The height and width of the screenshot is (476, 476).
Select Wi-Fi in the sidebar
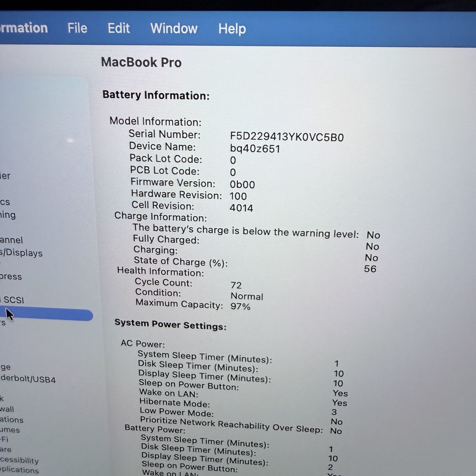click(4, 439)
